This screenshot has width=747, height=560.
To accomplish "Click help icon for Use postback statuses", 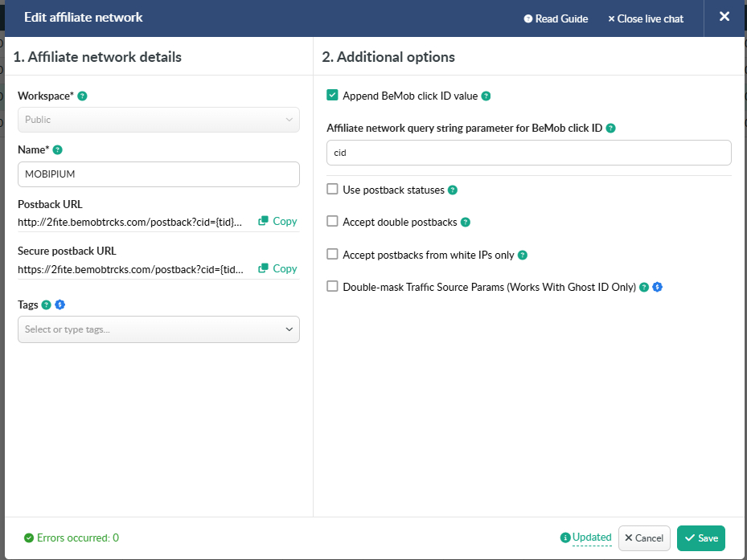I will tap(453, 190).
